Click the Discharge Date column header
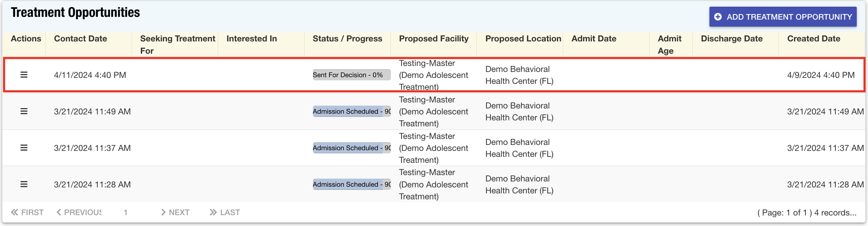Screen dimensions: 868x226 point(732,39)
